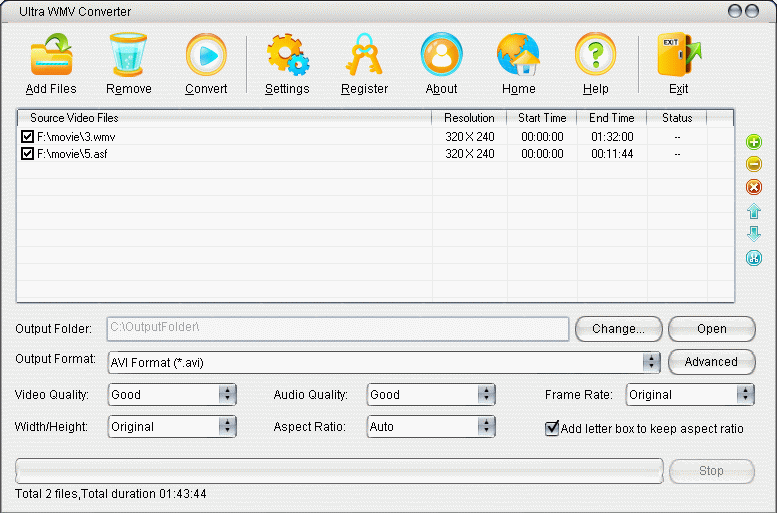777x513 pixels.
Task: Click the Resolution column header
Action: [469, 118]
